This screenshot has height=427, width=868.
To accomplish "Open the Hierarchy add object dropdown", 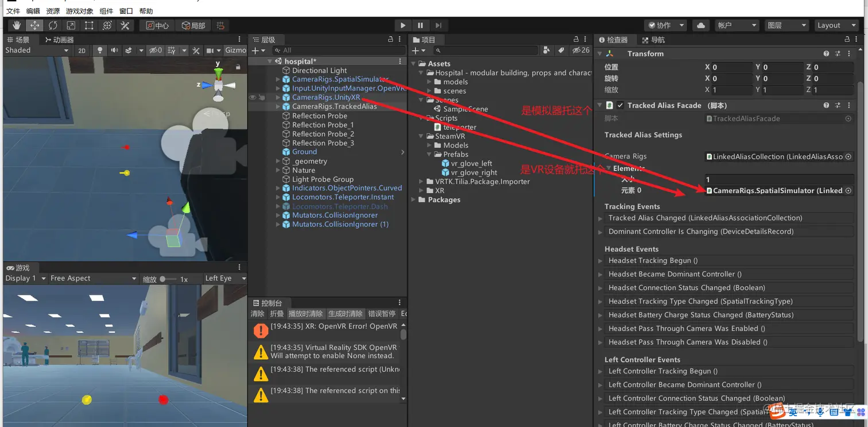I will coord(259,51).
